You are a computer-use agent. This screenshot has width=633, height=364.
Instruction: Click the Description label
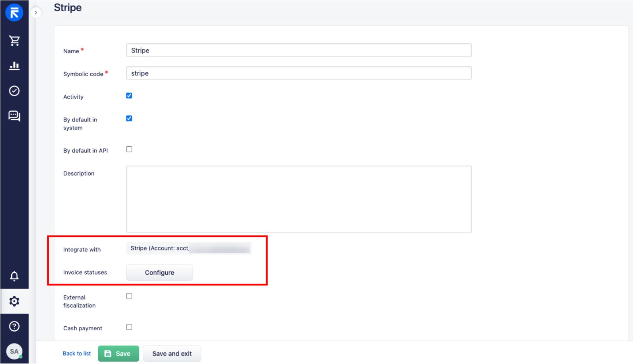click(x=79, y=173)
